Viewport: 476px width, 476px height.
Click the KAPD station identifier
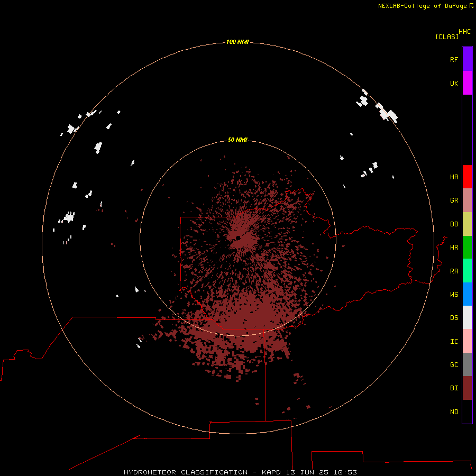click(x=271, y=472)
